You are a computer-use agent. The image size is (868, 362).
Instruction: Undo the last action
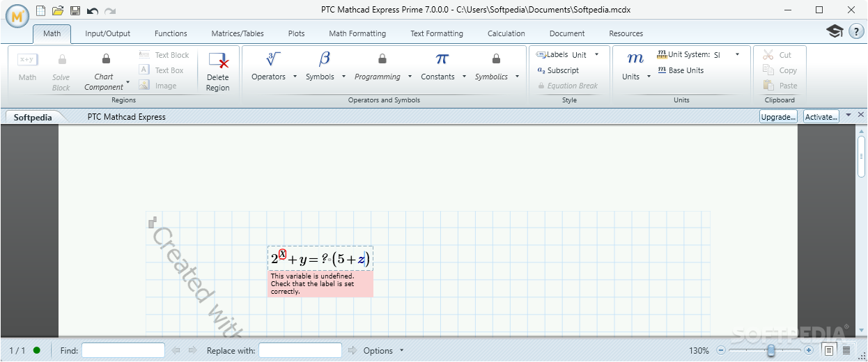92,11
